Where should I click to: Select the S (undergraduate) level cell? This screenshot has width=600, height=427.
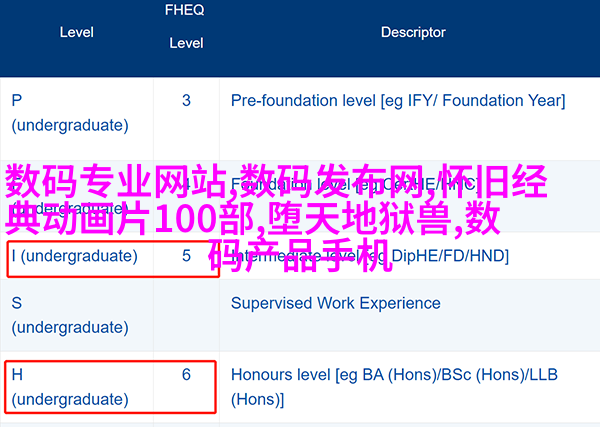point(70,315)
